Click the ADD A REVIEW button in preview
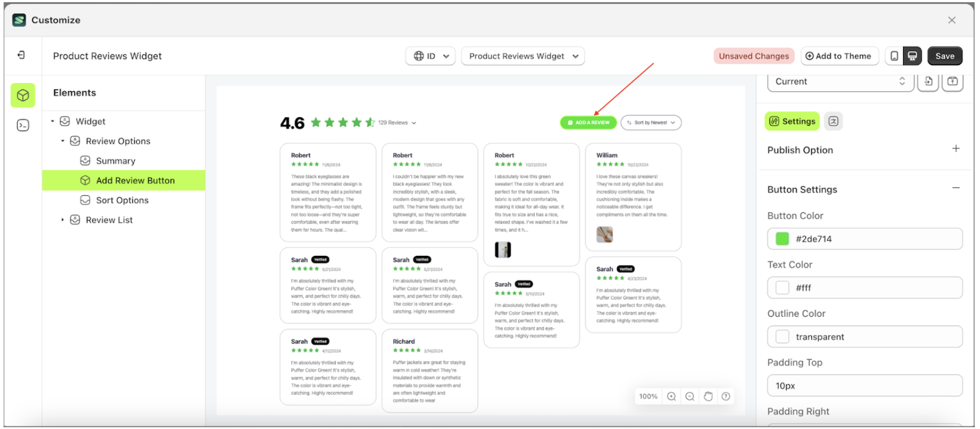Viewport: 980px width, 429px height. [x=588, y=122]
